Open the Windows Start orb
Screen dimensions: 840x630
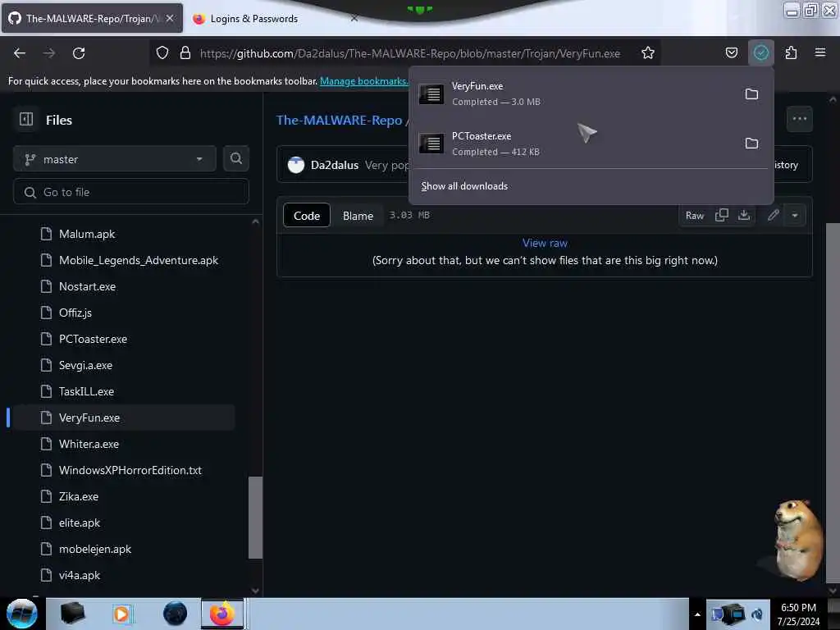coord(22,614)
